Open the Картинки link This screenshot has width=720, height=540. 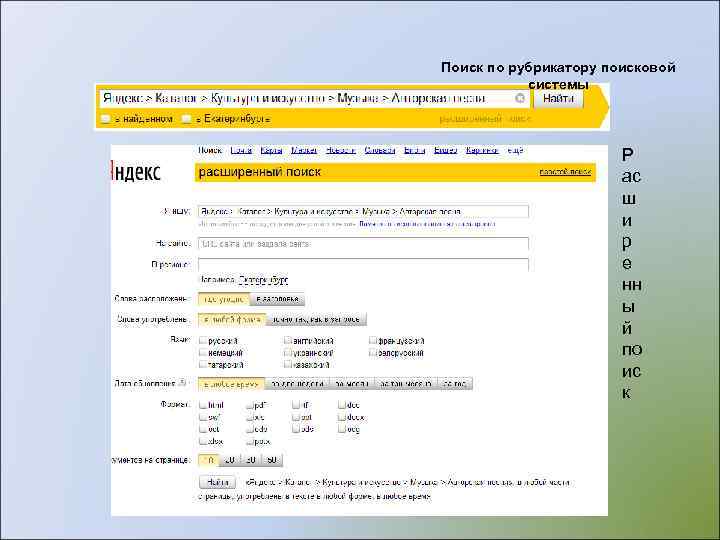click(x=482, y=150)
